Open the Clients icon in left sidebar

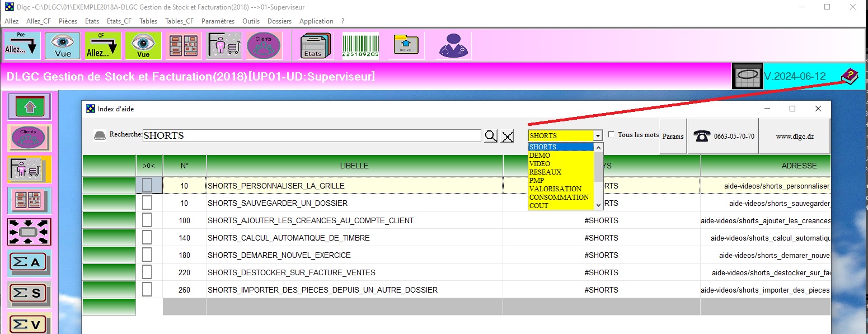[x=29, y=138]
